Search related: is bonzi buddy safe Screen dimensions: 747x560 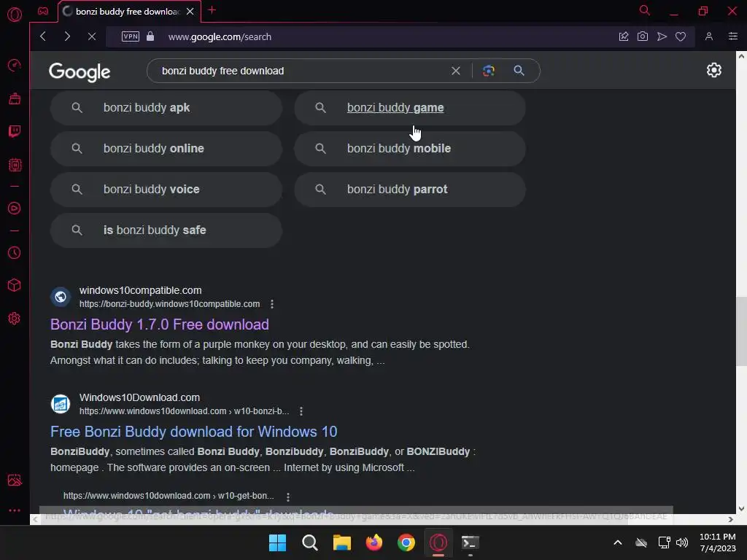coord(166,230)
